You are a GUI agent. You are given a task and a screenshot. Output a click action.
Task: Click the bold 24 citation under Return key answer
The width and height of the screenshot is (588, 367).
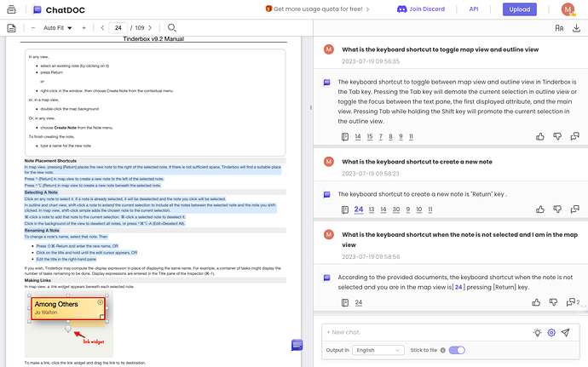pyautogui.click(x=359, y=209)
